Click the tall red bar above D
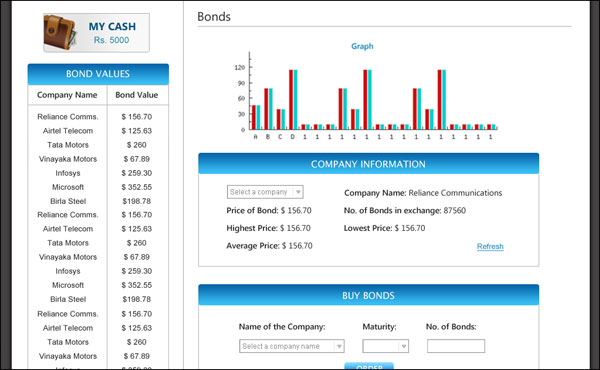Screen dimensions: 600x370 click(291, 99)
